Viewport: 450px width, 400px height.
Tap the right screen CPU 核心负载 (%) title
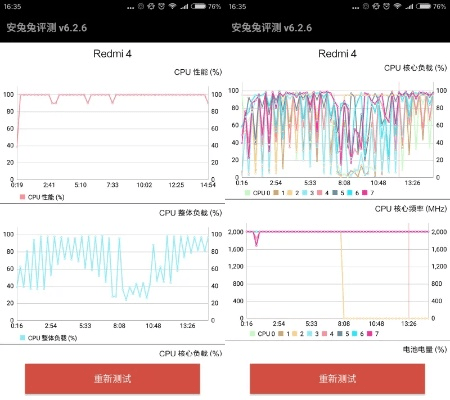click(x=415, y=68)
